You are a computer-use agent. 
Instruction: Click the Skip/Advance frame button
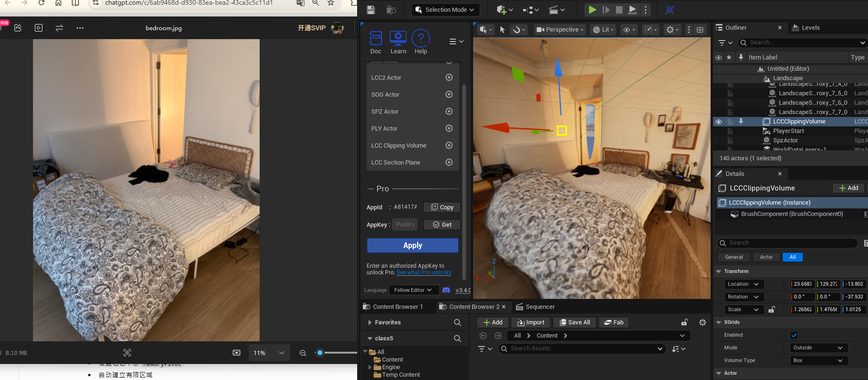click(x=606, y=10)
